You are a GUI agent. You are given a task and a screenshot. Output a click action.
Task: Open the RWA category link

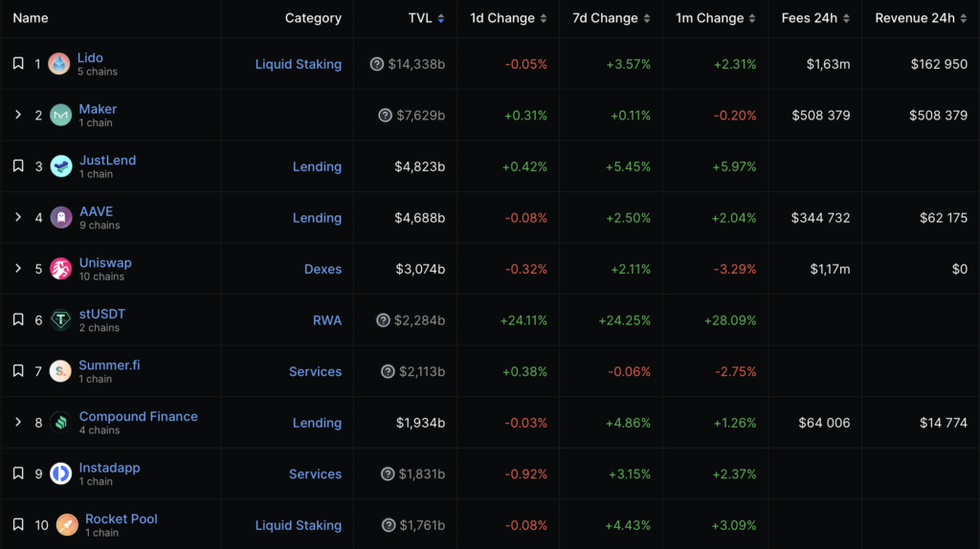point(326,320)
